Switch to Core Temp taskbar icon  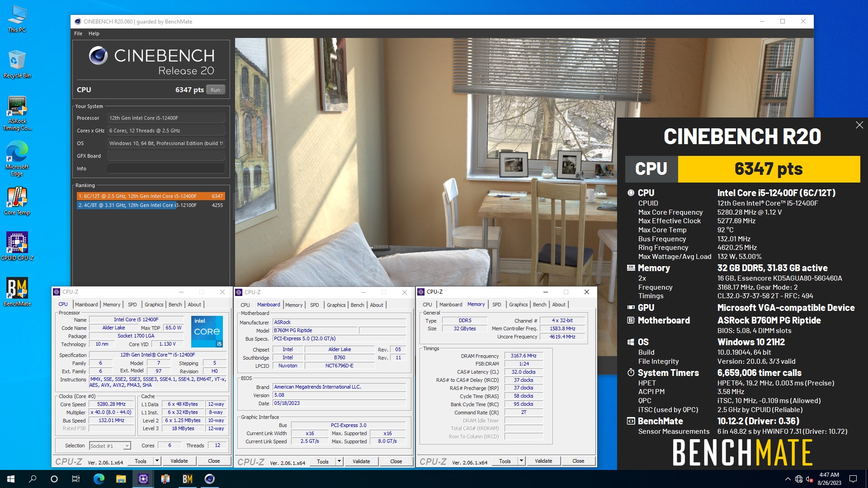tap(165, 479)
